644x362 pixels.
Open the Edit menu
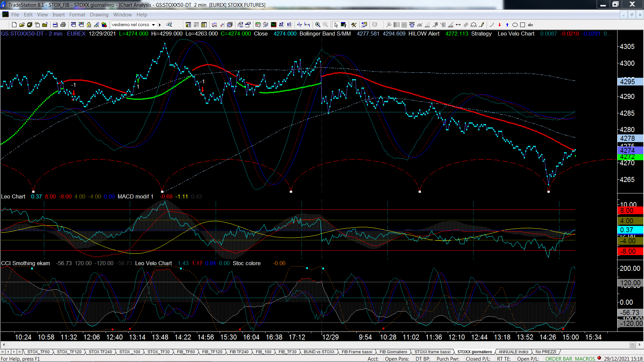coord(28,15)
